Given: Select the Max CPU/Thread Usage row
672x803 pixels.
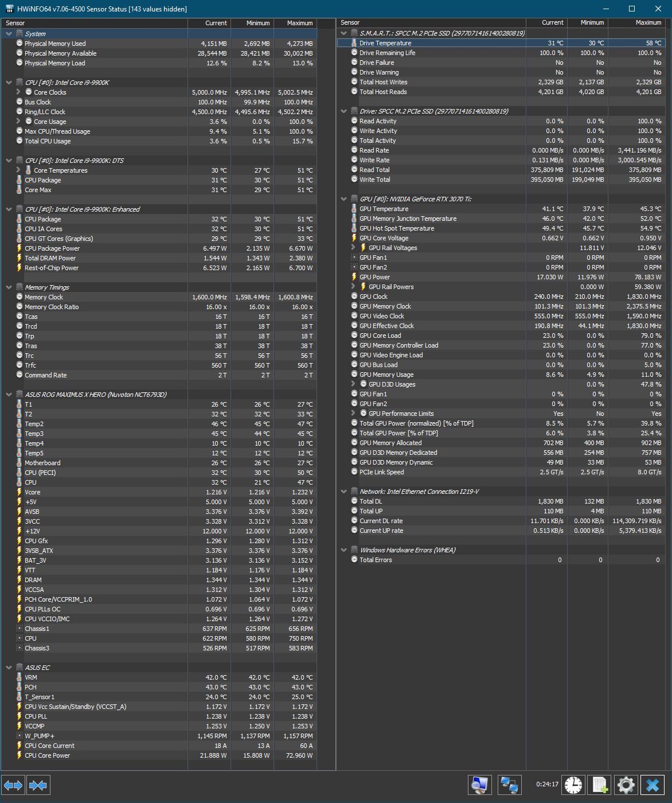Looking at the screenshot, I should [x=159, y=131].
